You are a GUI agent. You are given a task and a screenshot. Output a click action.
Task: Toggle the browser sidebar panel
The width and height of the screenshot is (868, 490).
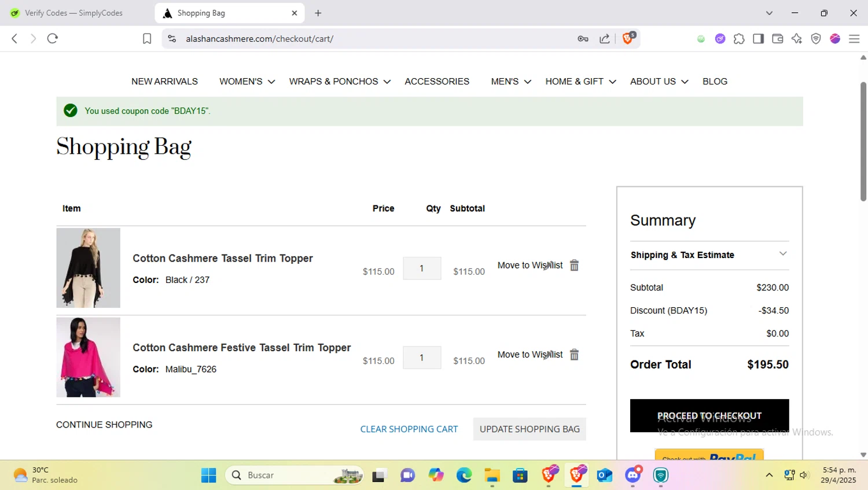tap(758, 39)
